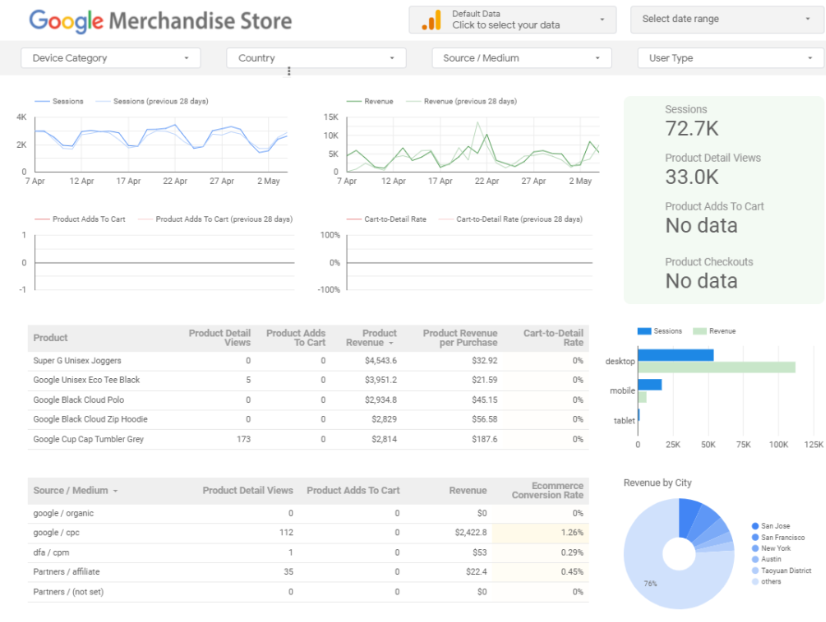Screen dimensions: 826x622
Task: Click the Product Detail Views header in product table
Action: click(220, 338)
